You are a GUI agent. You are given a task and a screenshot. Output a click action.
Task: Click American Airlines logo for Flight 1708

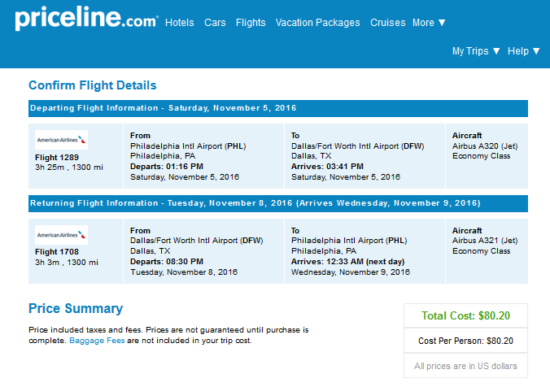61,235
